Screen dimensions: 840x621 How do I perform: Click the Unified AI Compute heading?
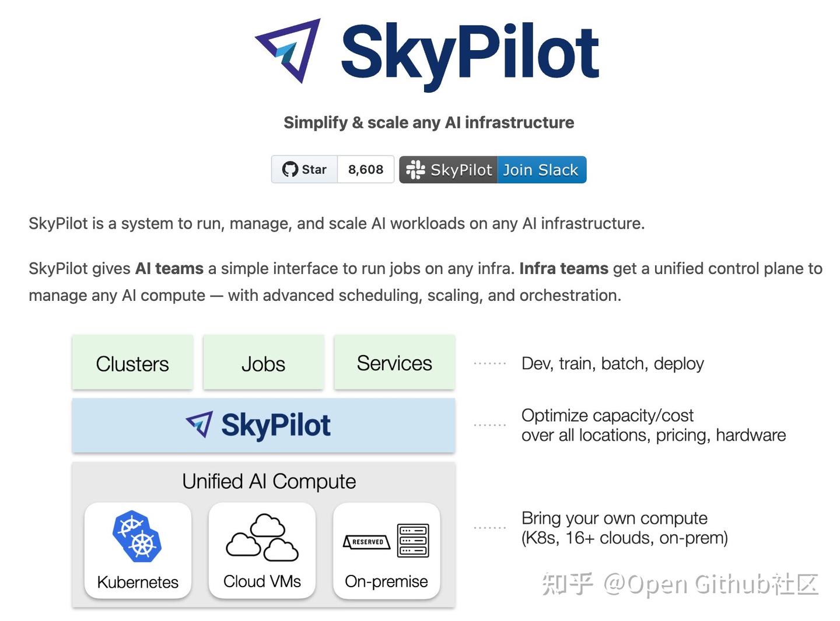(x=269, y=482)
